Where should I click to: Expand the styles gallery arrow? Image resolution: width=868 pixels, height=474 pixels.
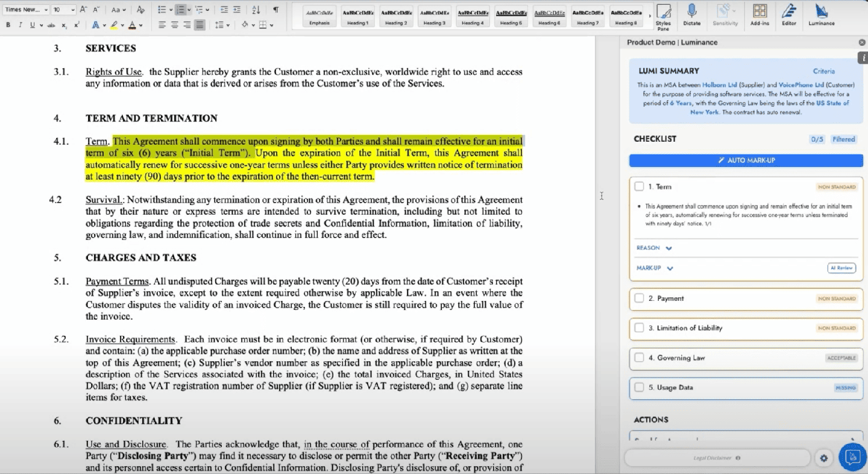pos(649,16)
